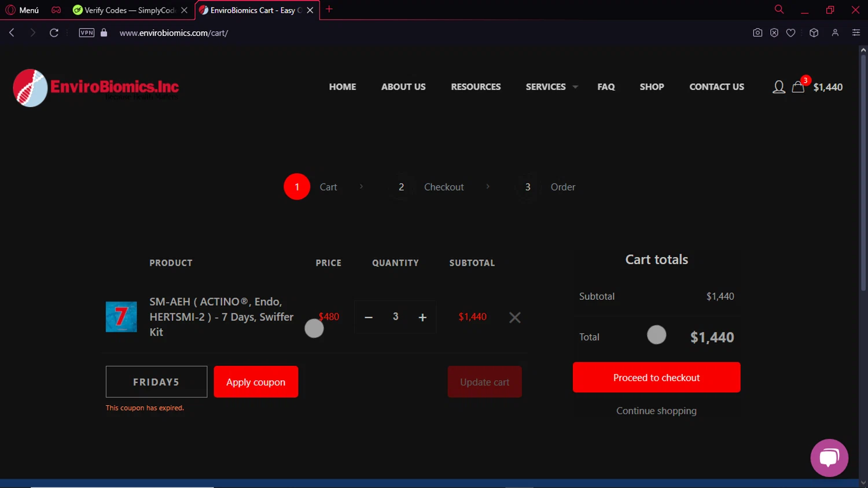Toggle the VPN badge in address bar
Viewport: 868px width, 488px height.
point(87,33)
